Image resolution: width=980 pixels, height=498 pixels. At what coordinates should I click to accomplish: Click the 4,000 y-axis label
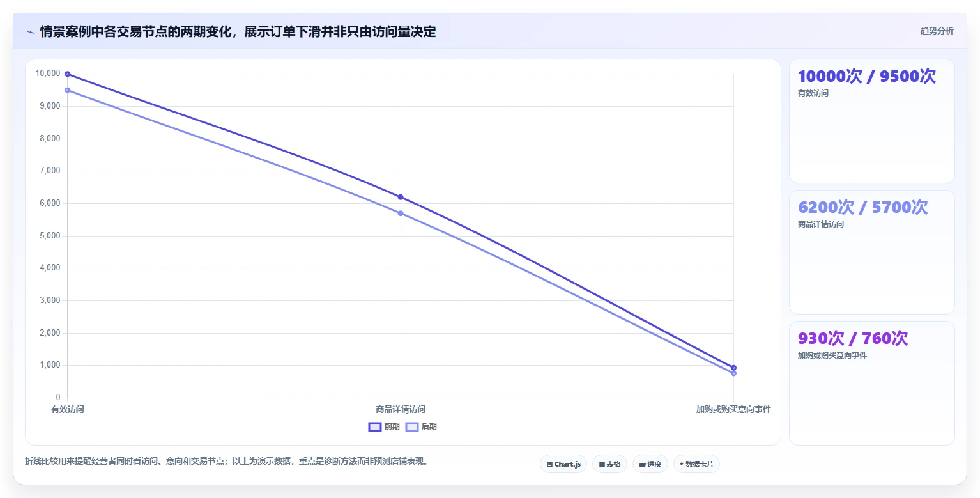50,268
